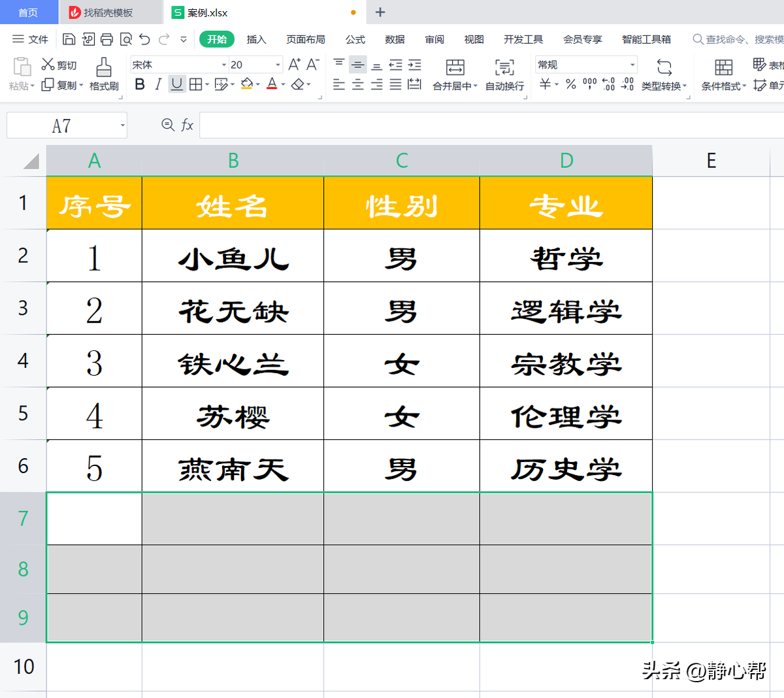Expand the Name Box dropdown arrow
The height and width of the screenshot is (698, 784).
pos(122,125)
